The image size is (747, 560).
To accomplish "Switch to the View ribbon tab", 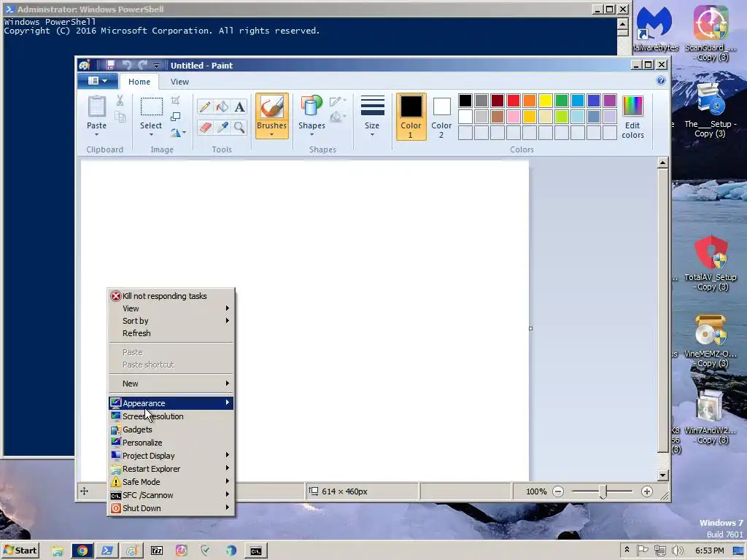I will (179, 82).
